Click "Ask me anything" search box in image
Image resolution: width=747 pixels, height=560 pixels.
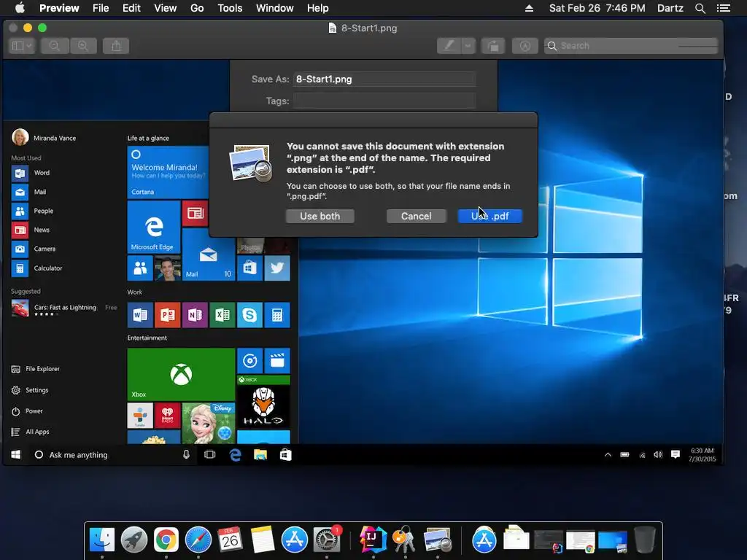point(112,455)
